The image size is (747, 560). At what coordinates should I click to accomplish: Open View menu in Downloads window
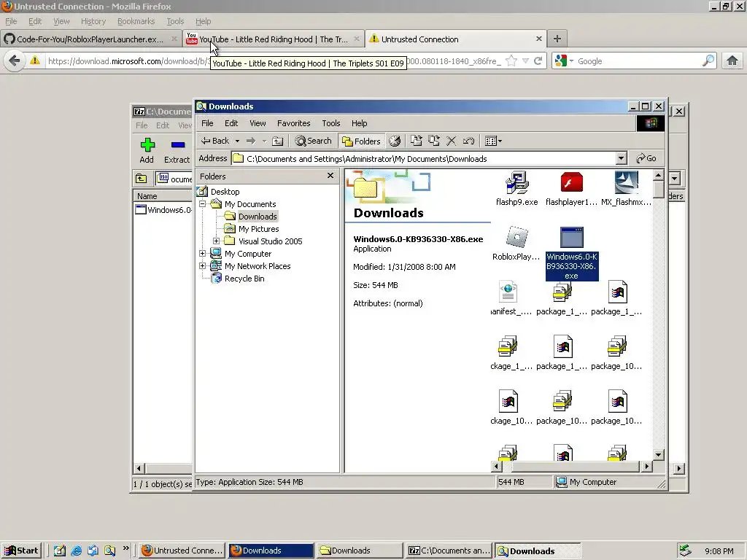coord(258,123)
